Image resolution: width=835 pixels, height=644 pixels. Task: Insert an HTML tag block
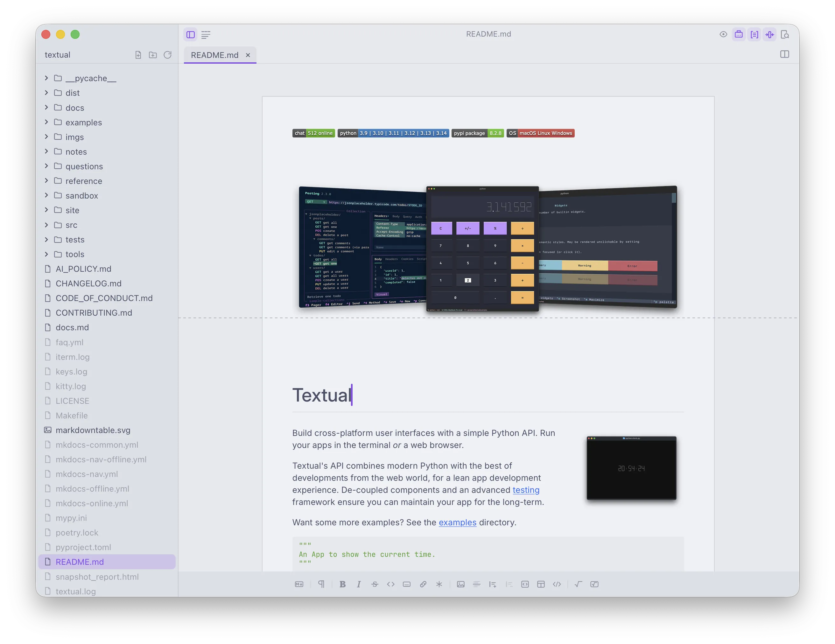[557, 584]
